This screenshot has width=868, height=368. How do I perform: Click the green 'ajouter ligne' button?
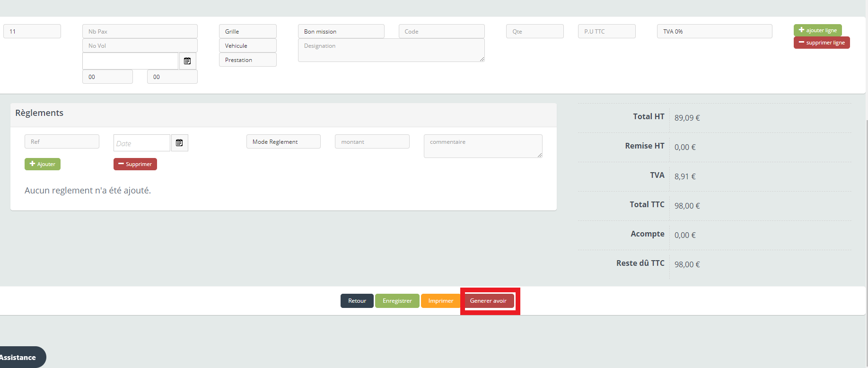point(817,30)
